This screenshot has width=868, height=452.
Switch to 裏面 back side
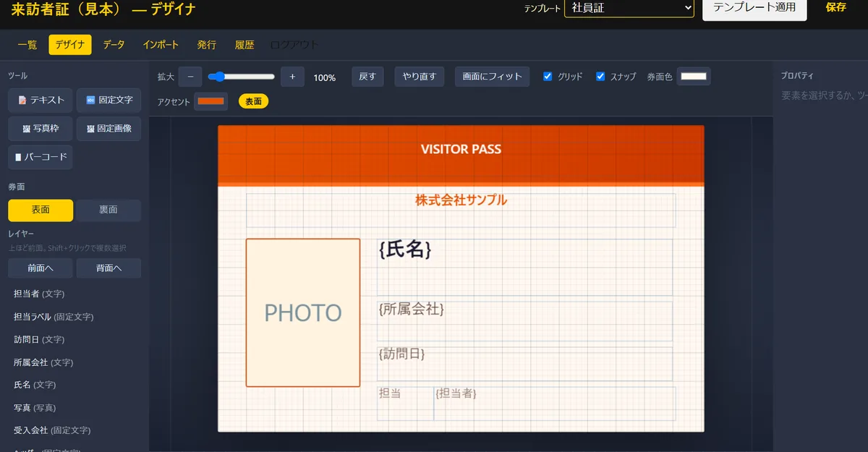(109, 210)
